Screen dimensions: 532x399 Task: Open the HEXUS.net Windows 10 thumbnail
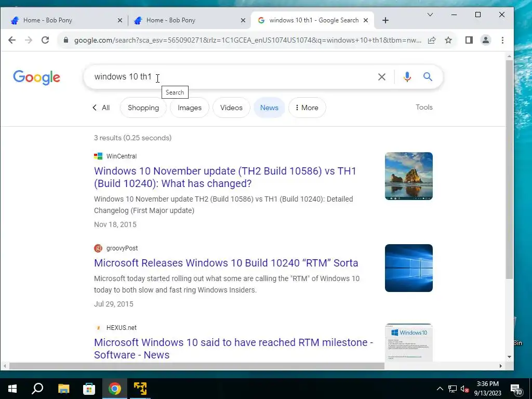point(408,343)
